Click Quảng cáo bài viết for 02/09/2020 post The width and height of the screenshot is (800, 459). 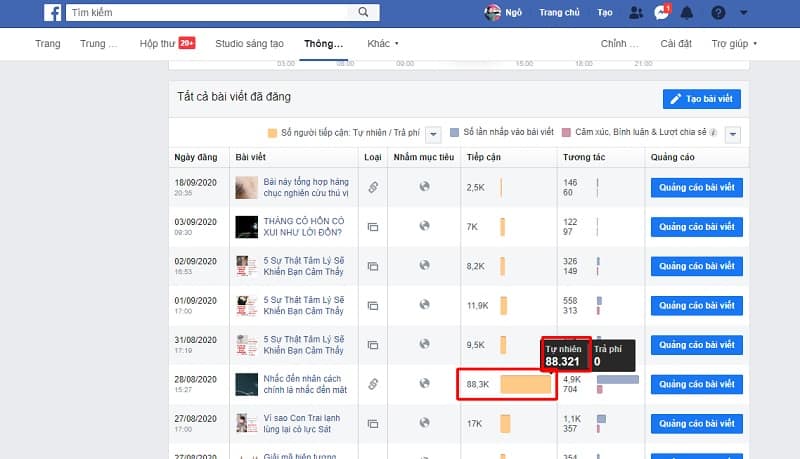tap(696, 266)
